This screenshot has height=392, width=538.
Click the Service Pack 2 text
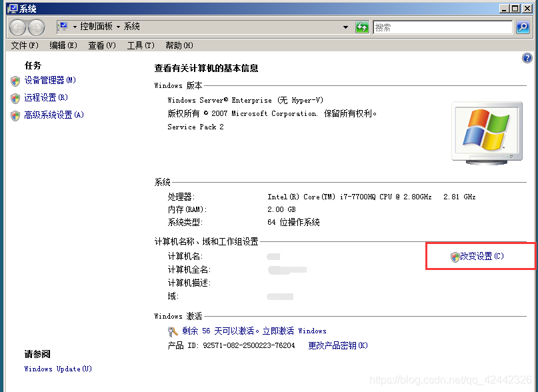pyautogui.click(x=195, y=127)
